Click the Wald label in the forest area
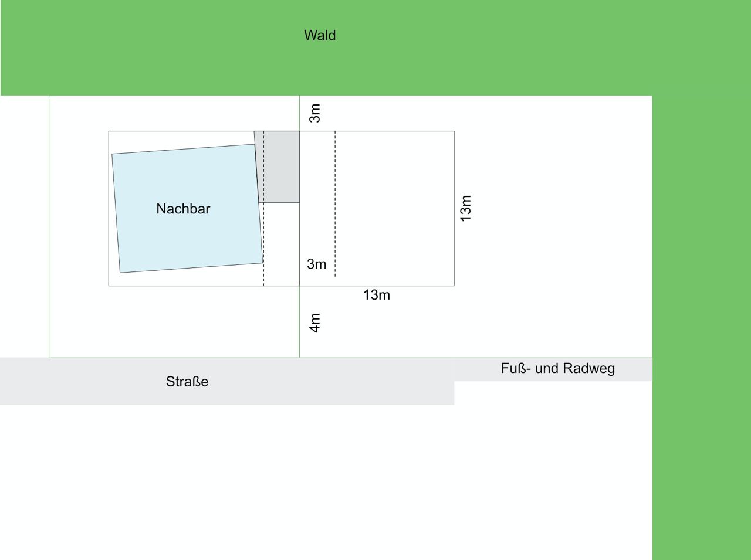 pyautogui.click(x=320, y=35)
